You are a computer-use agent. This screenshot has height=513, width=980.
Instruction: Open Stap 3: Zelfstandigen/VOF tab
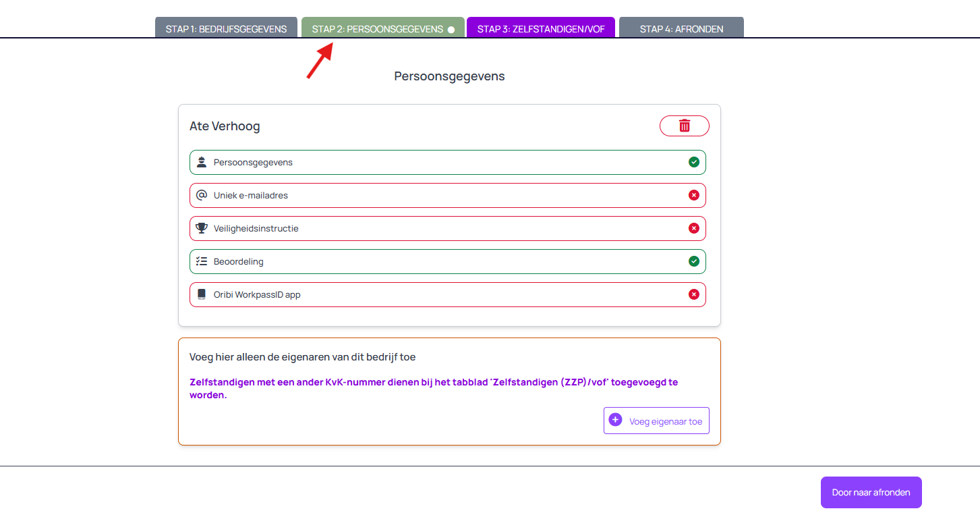coord(540,28)
